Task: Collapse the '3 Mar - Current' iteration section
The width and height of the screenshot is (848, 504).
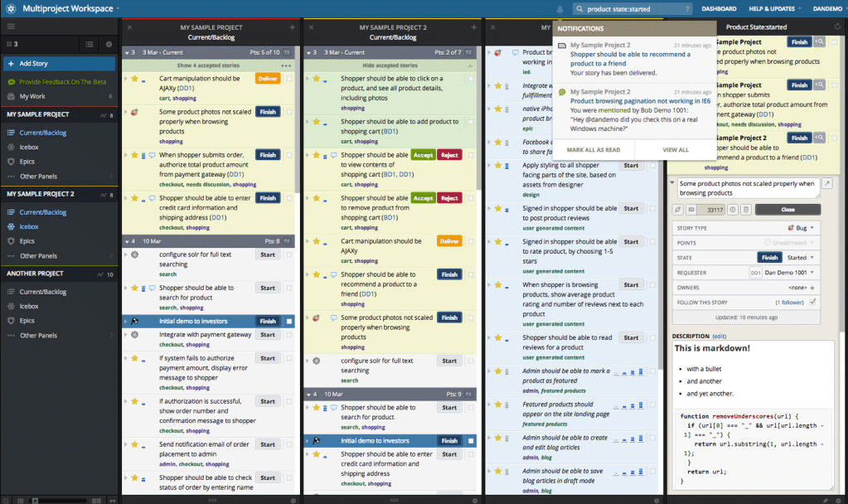Action: [127, 52]
